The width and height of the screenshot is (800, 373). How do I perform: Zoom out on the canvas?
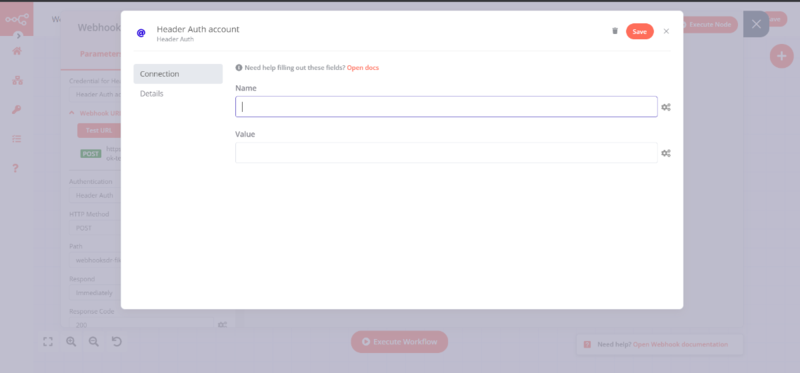[94, 342]
